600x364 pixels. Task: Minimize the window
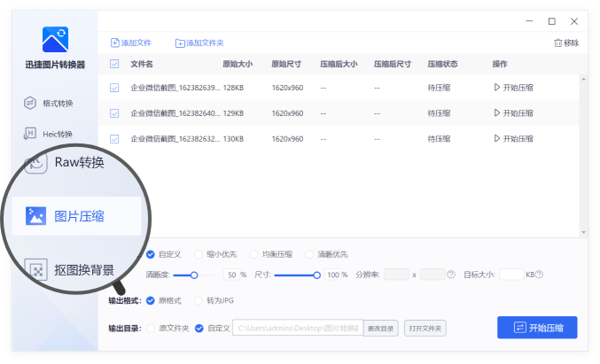pos(529,21)
